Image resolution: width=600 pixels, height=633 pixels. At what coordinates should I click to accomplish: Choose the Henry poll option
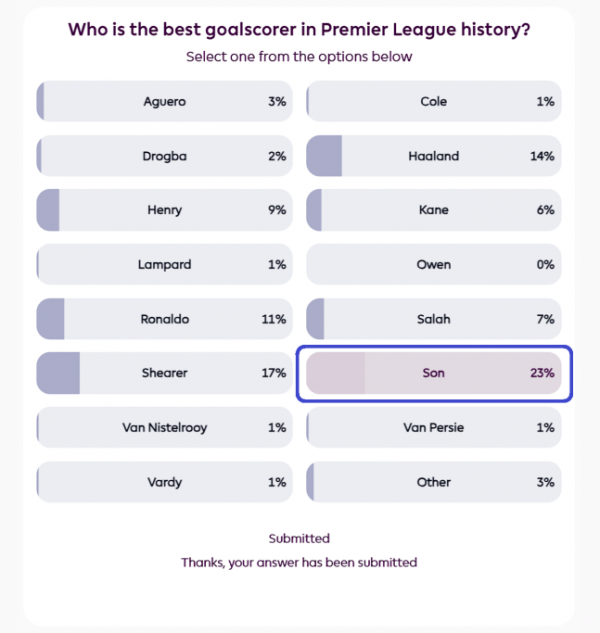coord(164,210)
